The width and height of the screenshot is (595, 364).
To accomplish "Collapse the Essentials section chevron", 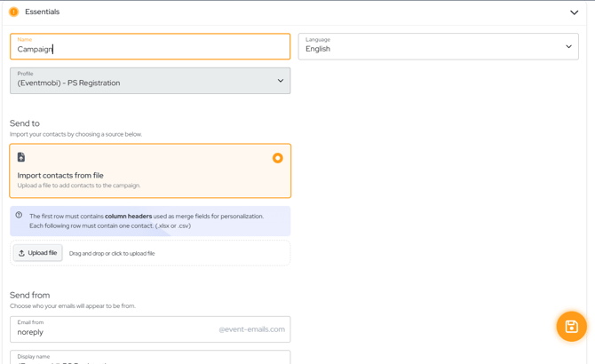I will tap(574, 12).
